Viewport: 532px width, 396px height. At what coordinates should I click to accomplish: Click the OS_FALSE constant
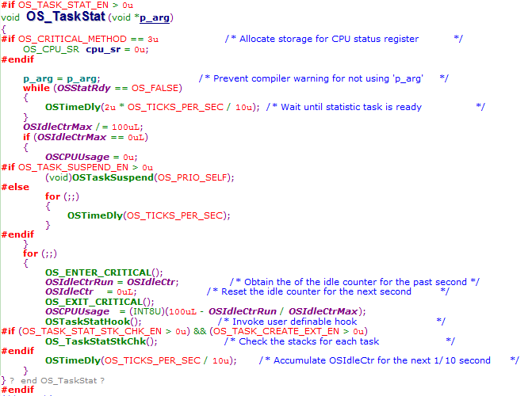[155, 88]
